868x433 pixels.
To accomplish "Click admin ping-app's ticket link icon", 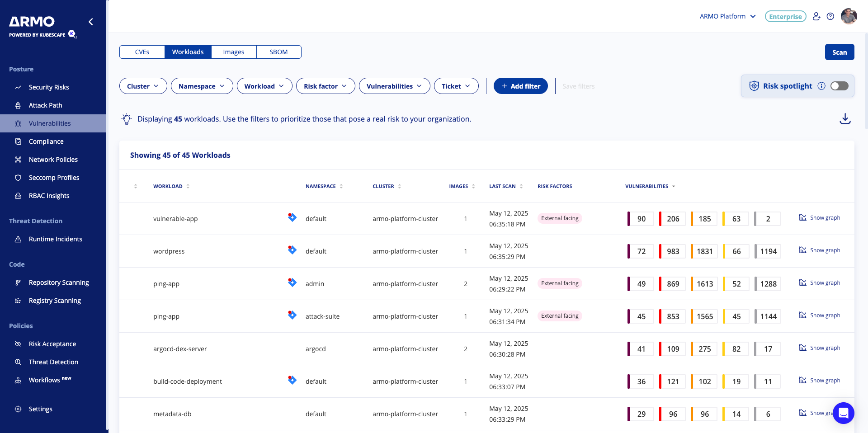I will (x=292, y=282).
